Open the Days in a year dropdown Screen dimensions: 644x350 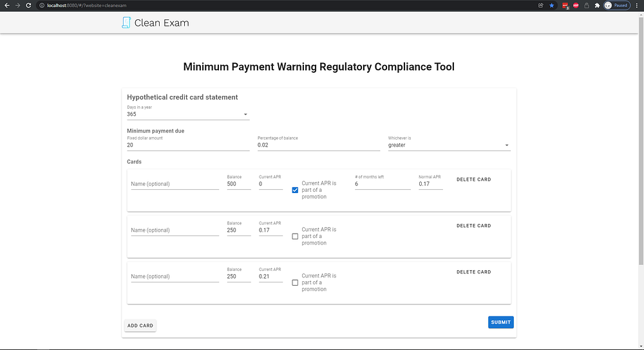[x=188, y=114]
